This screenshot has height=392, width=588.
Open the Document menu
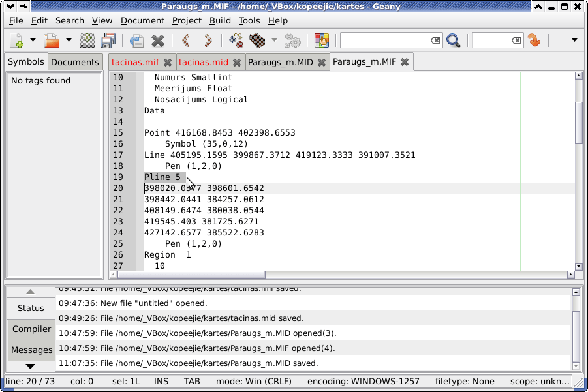click(x=142, y=21)
